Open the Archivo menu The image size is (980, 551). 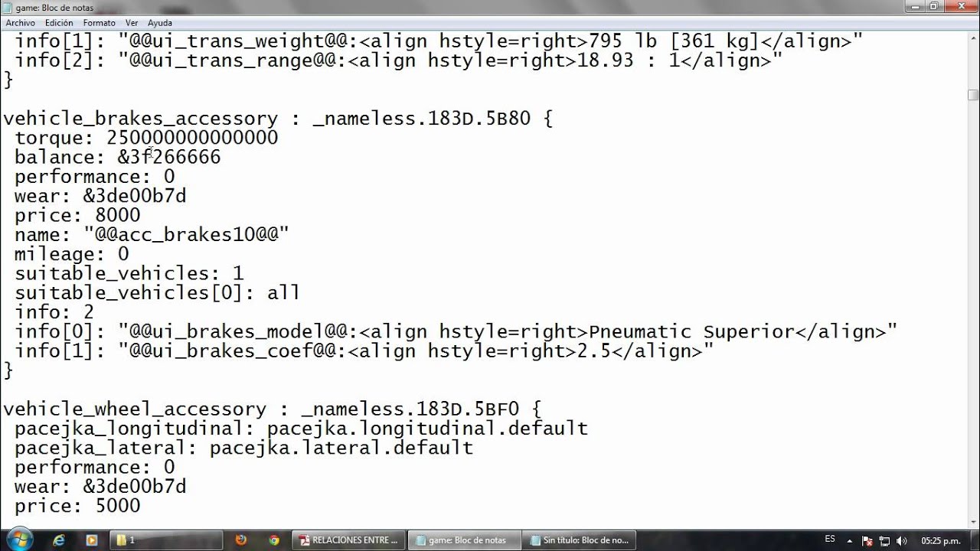(x=20, y=23)
